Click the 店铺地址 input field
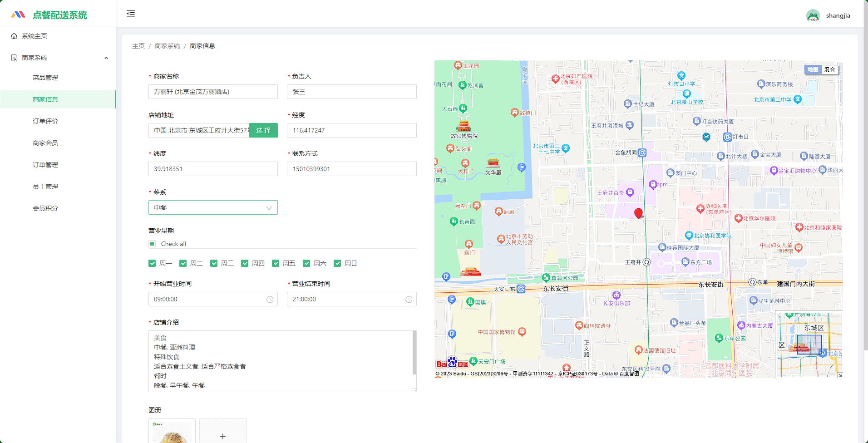 199,130
